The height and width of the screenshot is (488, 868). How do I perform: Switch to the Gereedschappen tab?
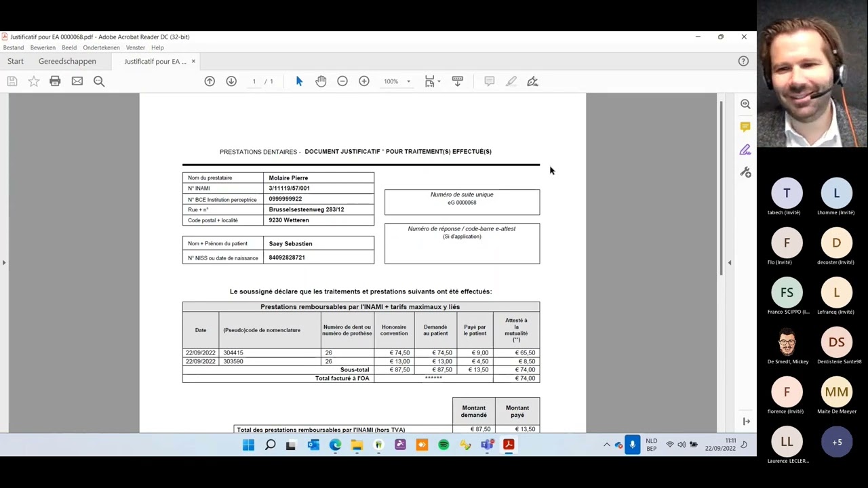coord(67,61)
